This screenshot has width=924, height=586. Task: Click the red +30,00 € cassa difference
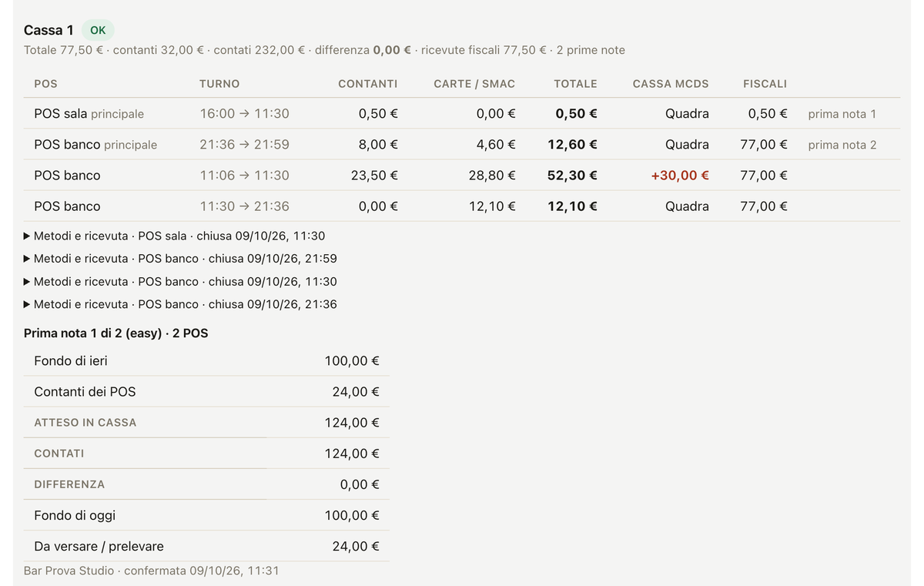[x=680, y=176]
